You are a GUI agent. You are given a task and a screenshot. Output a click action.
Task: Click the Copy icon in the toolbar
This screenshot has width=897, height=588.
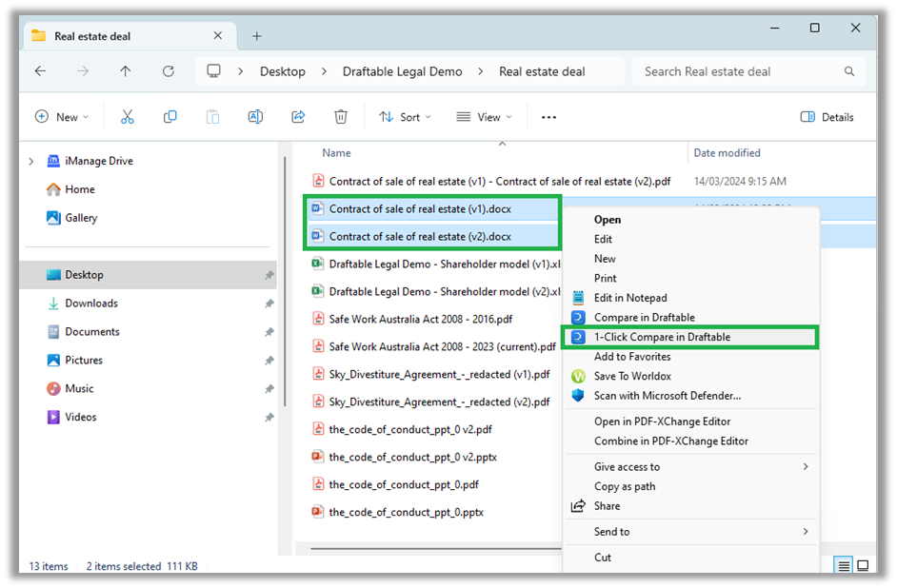pos(169,116)
